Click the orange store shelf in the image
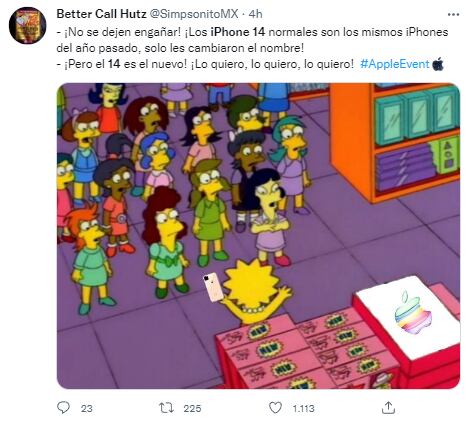This screenshot has width=473, height=421. [395, 142]
